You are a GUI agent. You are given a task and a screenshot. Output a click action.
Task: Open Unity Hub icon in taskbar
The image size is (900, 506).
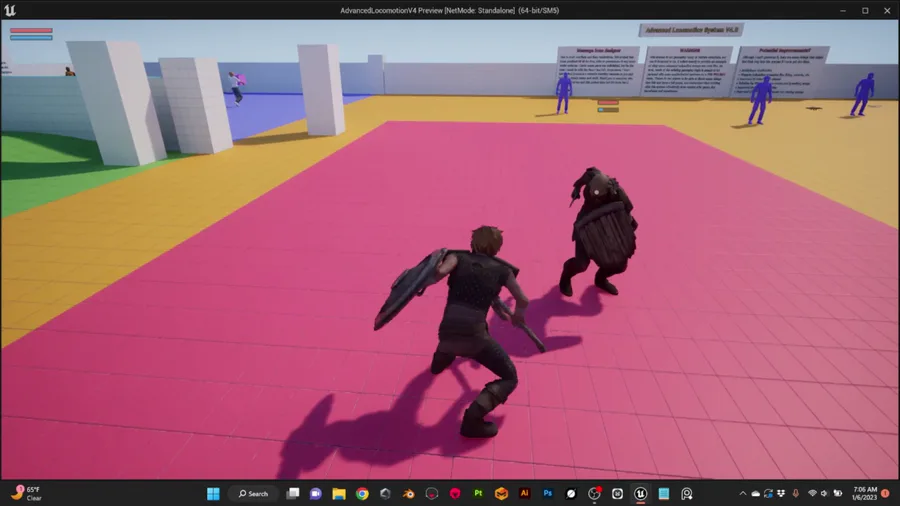coord(385,493)
